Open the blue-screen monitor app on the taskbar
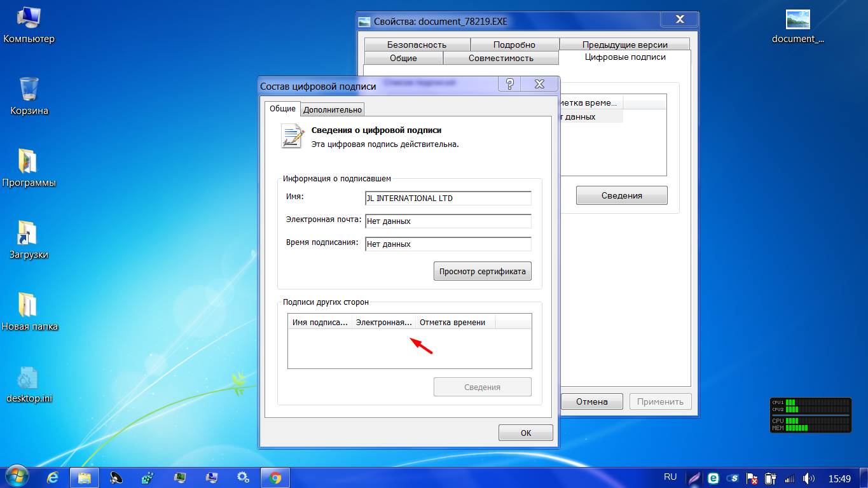Screen dimensions: 868x488 pos(212,477)
